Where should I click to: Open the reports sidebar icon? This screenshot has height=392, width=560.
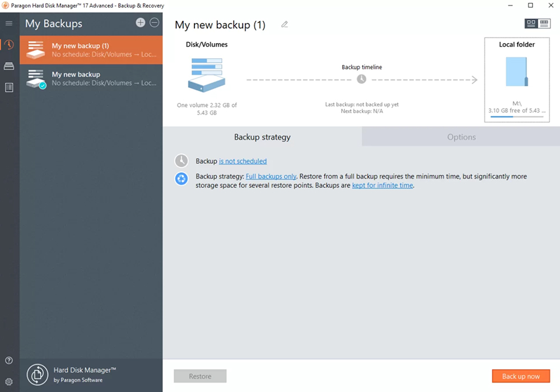coord(8,87)
